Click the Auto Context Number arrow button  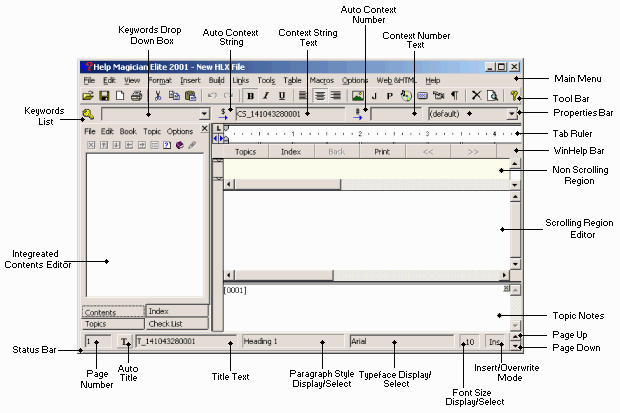(357, 114)
